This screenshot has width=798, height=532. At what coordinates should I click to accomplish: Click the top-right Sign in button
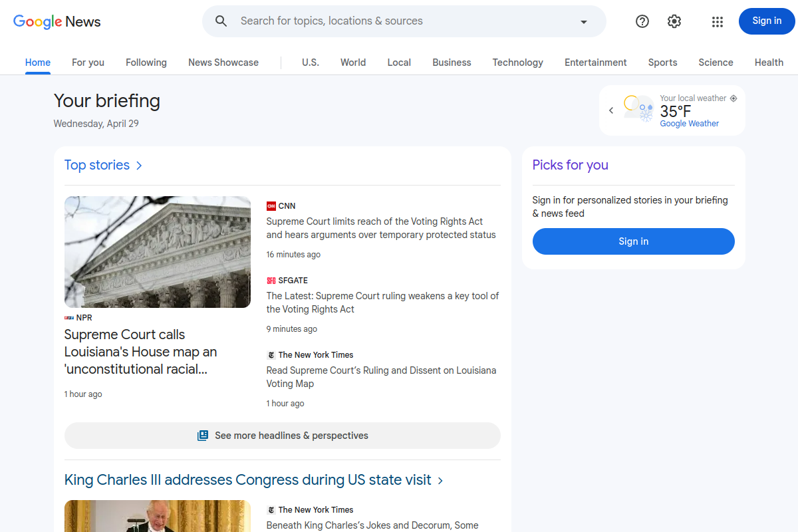tap(767, 21)
